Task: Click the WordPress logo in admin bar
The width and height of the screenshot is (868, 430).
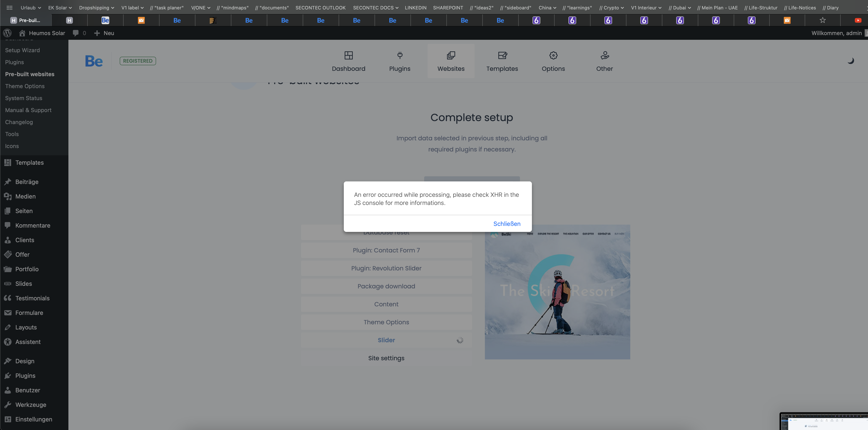Action: pyautogui.click(x=7, y=33)
